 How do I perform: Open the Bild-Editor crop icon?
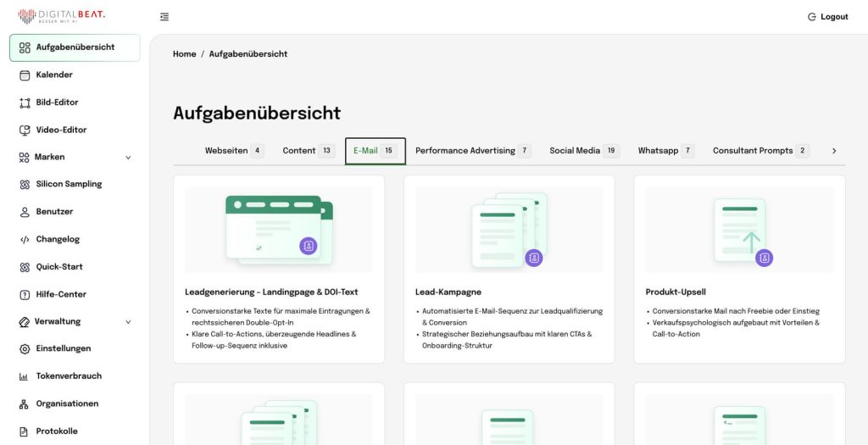click(x=25, y=103)
